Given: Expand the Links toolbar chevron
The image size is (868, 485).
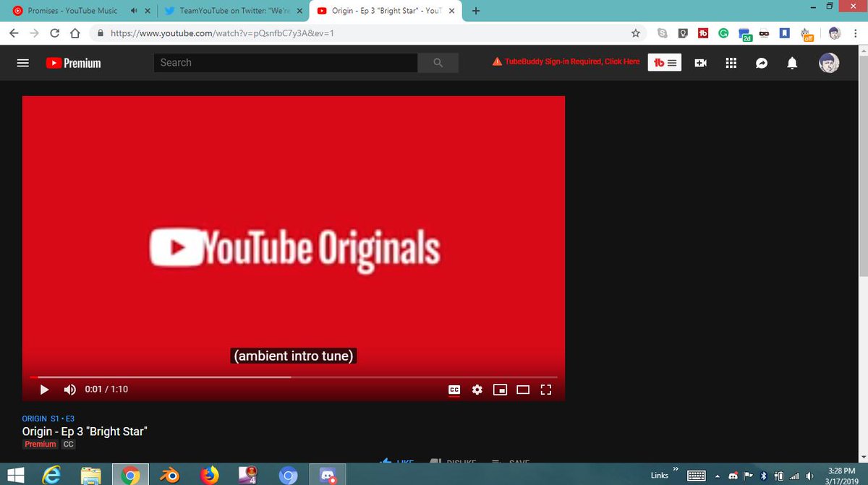Looking at the screenshot, I should (x=676, y=471).
